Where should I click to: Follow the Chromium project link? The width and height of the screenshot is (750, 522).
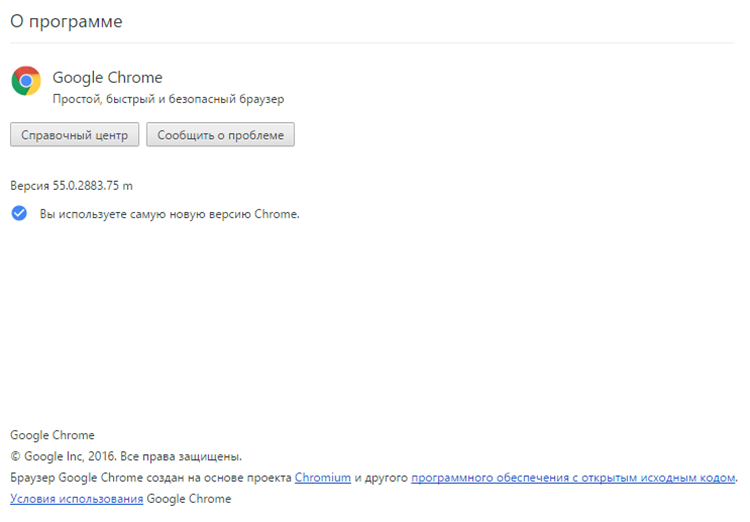323,477
